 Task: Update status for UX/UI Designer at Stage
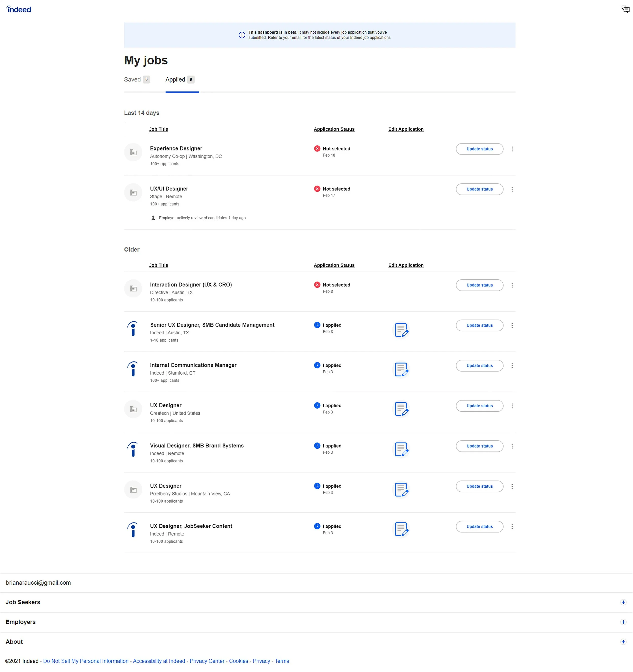point(480,189)
